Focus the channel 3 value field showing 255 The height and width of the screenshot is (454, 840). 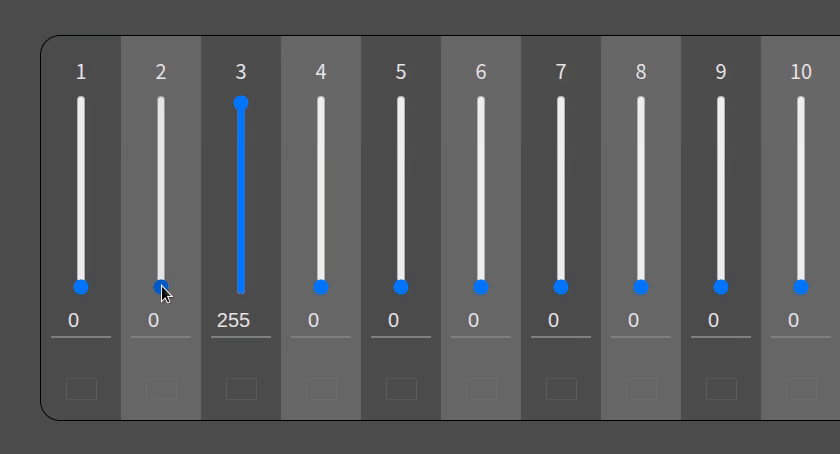pyautogui.click(x=241, y=321)
